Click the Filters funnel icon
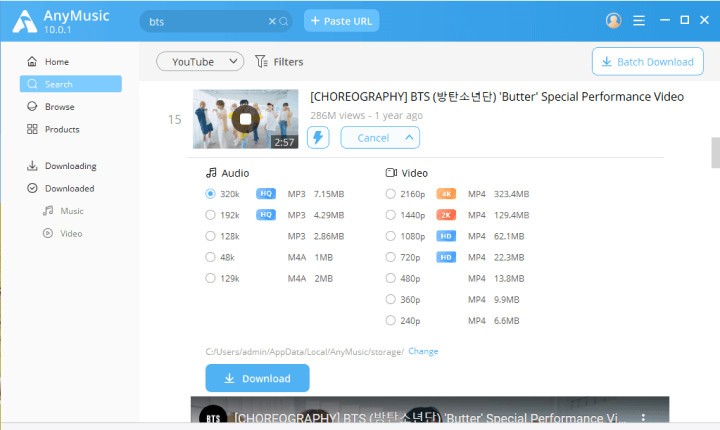This screenshot has width=720, height=430. 261,62
